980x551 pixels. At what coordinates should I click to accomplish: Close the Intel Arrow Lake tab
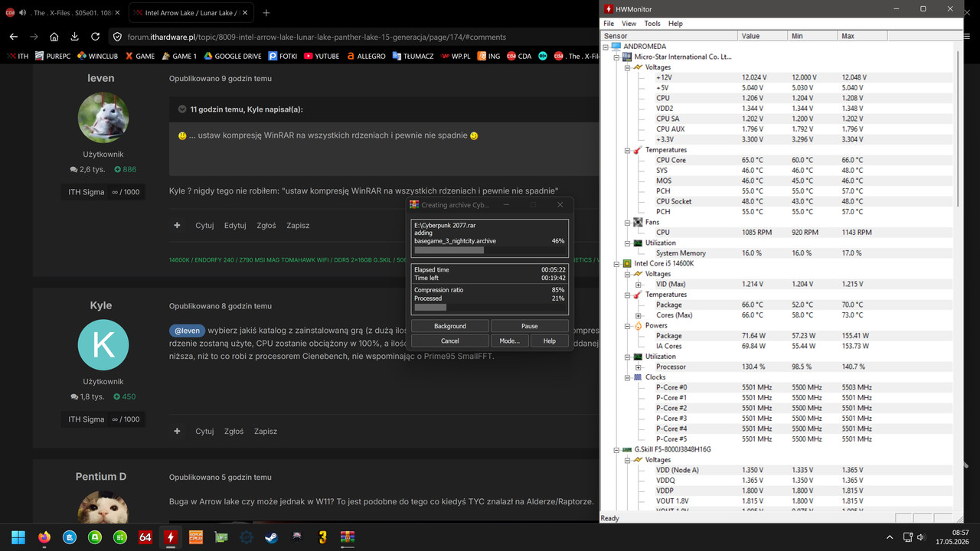point(247,13)
